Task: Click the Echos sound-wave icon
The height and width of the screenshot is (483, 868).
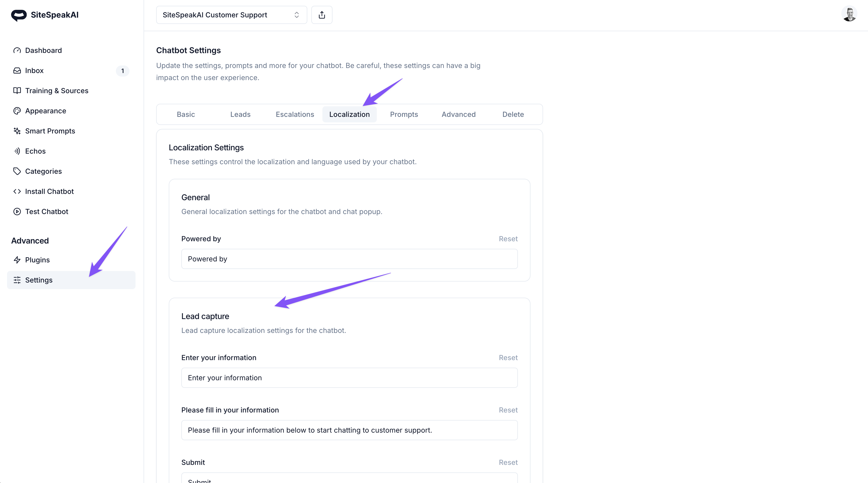Action: (x=17, y=151)
